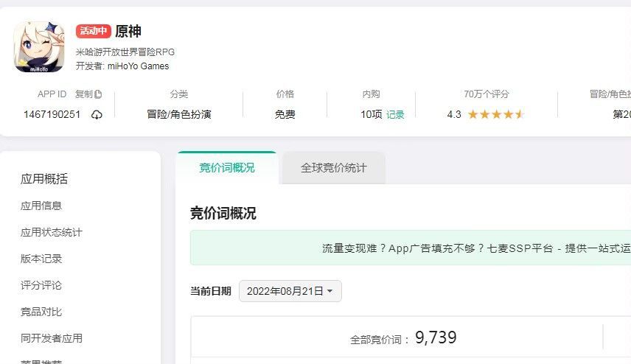Click the star rating icons

pos(496,115)
